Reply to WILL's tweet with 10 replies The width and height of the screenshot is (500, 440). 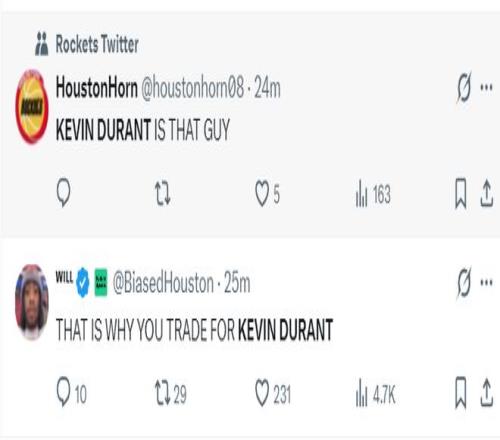(x=72, y=392)
